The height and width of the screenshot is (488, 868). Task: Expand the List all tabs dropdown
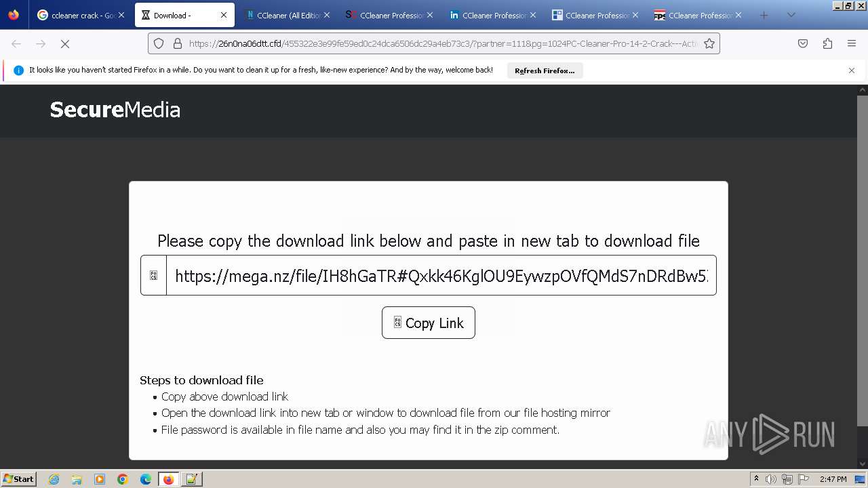coord(791,15)
